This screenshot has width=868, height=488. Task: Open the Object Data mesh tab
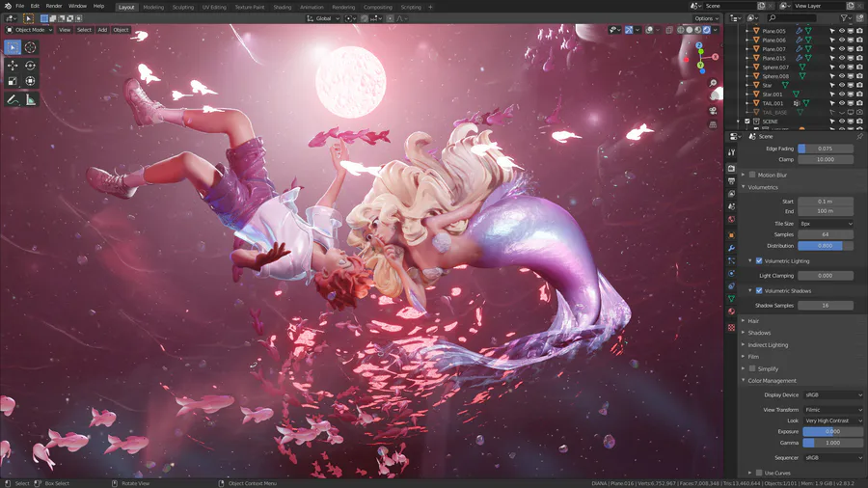pyautogui.click(x=731, y=299)
